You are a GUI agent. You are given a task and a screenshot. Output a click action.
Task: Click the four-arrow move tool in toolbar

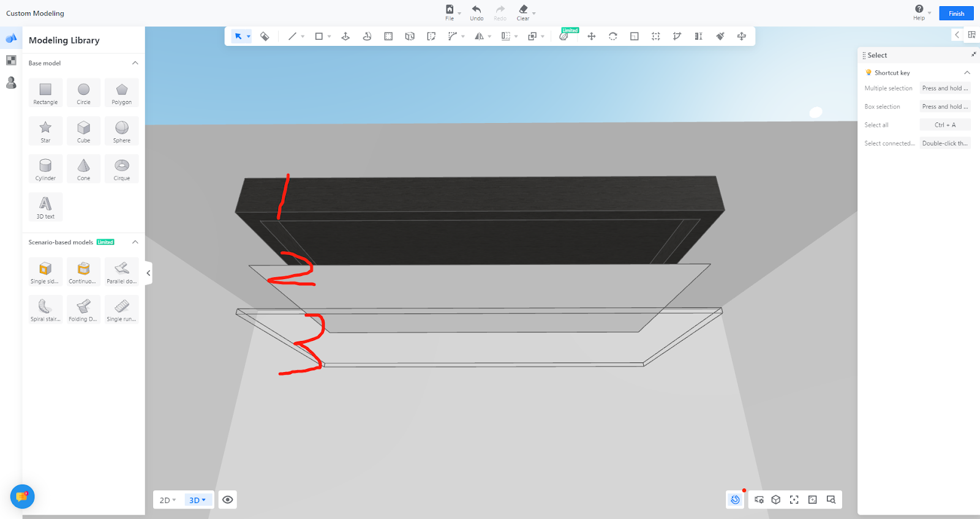point(591,37)
